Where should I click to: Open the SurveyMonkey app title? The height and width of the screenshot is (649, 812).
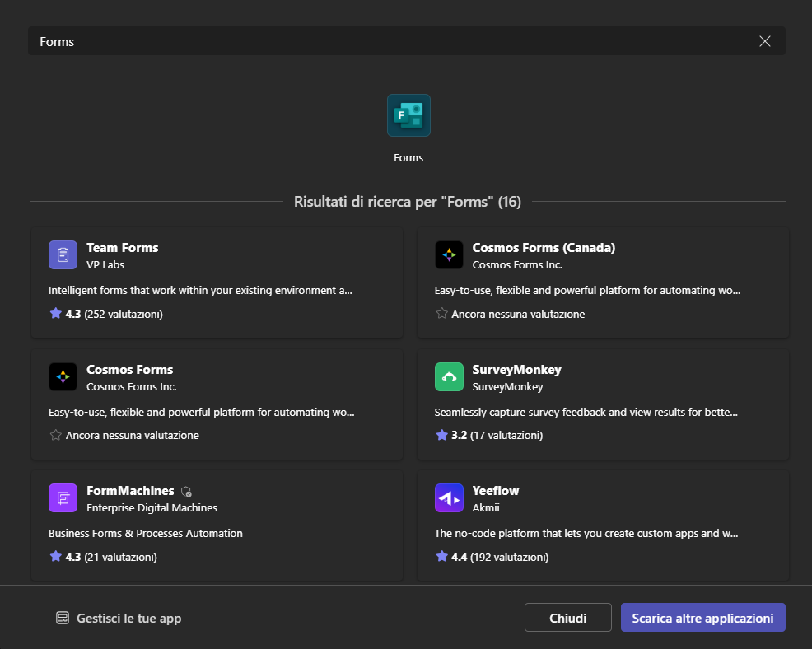pyautogui.click(x=517, y=369)
